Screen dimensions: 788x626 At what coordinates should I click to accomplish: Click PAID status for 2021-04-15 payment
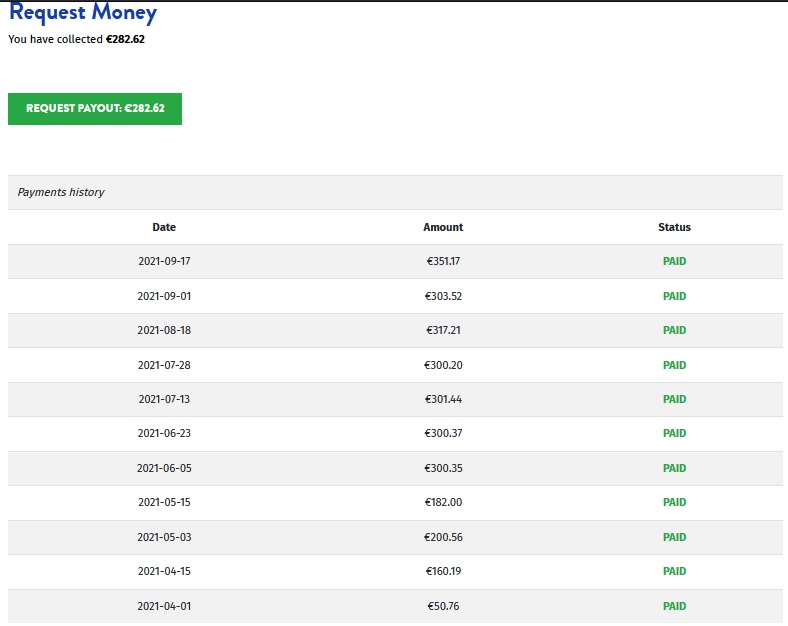point(674,571)
